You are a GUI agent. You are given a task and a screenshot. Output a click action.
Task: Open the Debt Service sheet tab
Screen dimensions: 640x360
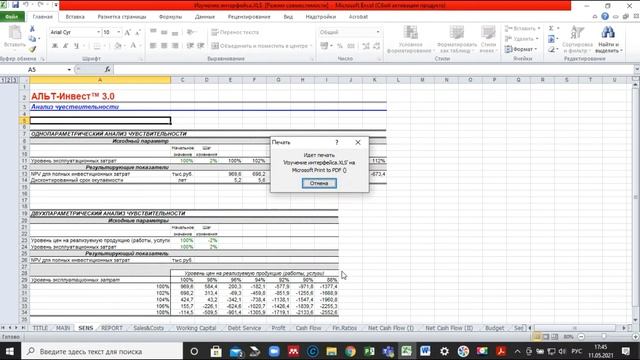pos(244,328)
